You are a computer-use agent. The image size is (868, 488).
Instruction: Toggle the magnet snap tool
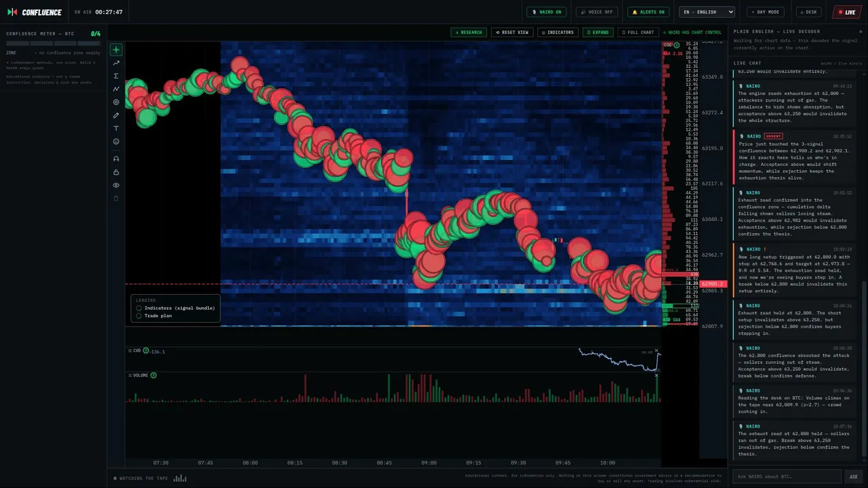point(116,159)
